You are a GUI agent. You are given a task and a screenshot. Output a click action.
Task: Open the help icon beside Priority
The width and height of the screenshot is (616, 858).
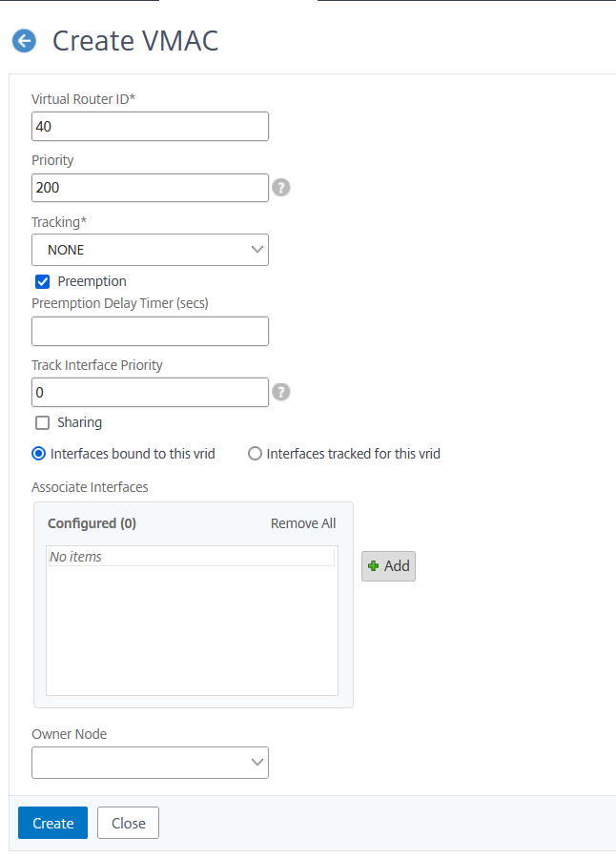coord(280,187)
